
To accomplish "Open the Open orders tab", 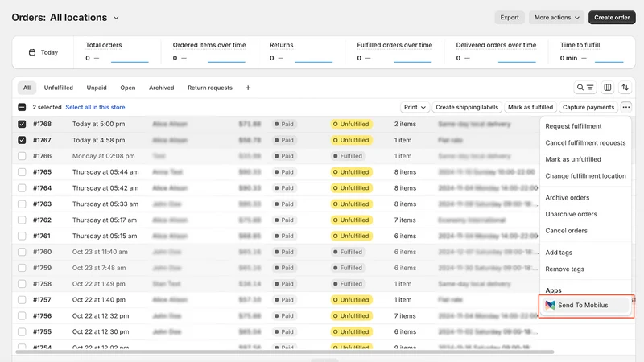I will pos(128,88).
